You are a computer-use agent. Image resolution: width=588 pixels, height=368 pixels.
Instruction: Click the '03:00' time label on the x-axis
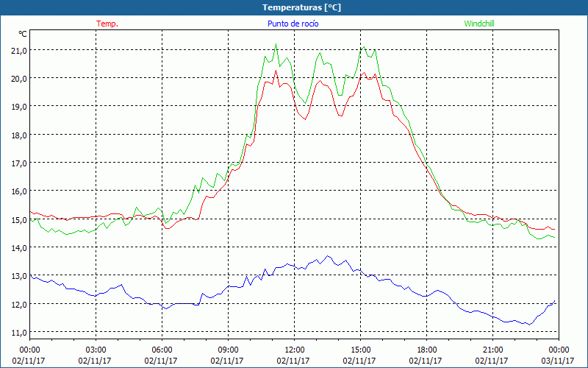coord(96,350)
